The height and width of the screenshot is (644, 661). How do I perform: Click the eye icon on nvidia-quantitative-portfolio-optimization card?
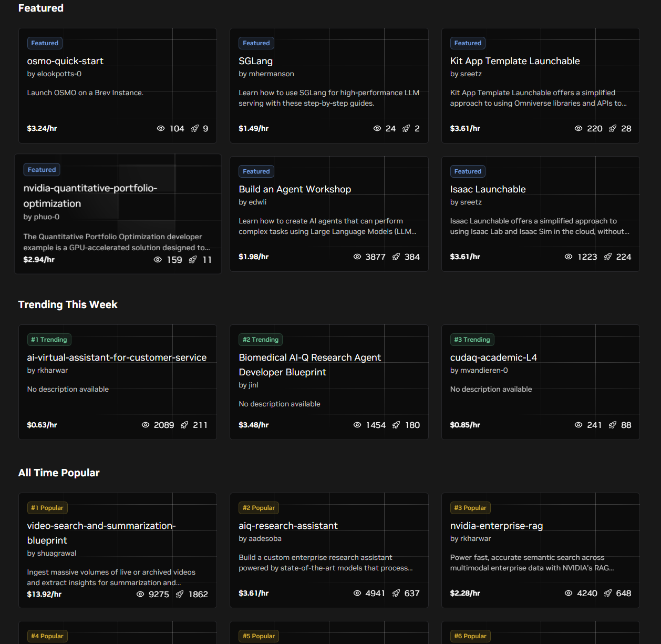coord(158,260)
